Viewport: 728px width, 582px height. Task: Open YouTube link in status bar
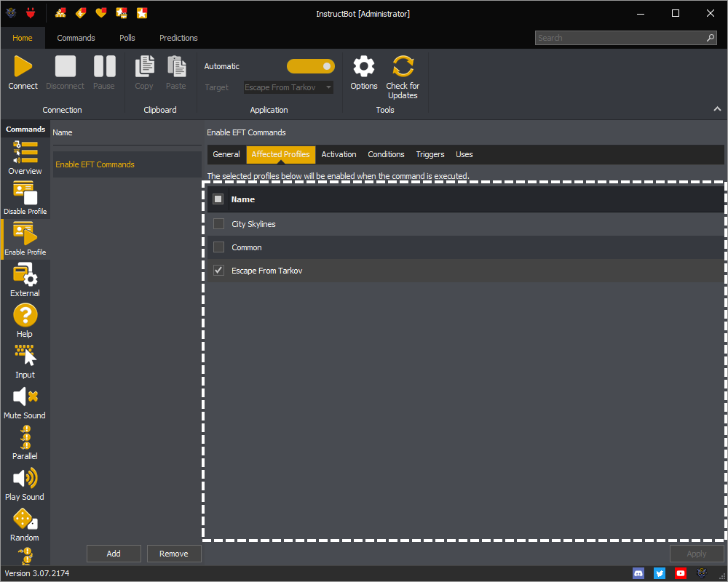coord(681,574)
